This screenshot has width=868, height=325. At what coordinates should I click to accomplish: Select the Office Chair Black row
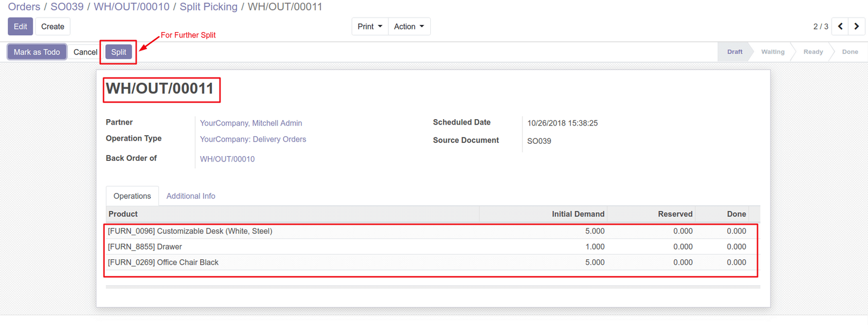click(x=163, y=262)
